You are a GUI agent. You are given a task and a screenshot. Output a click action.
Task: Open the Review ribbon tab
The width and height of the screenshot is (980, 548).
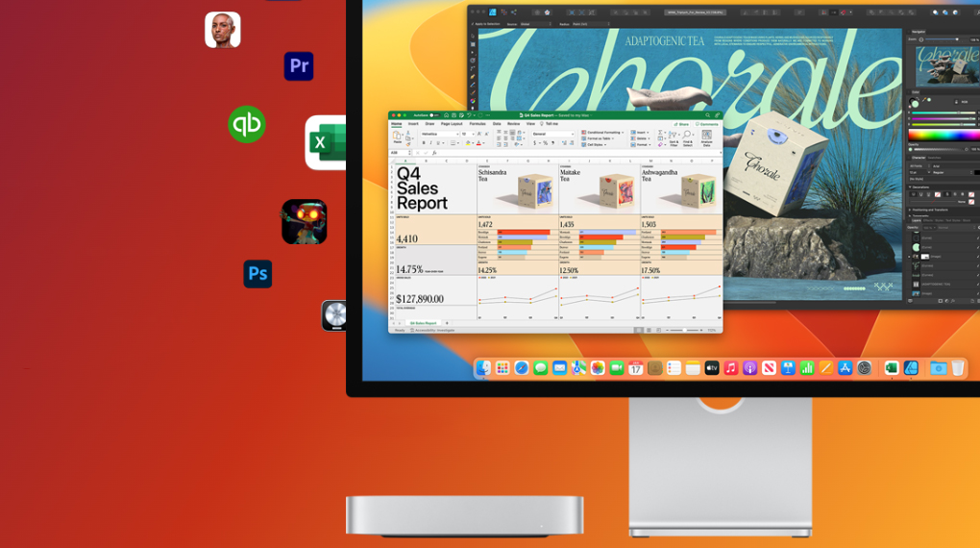[x=513, y=124]
